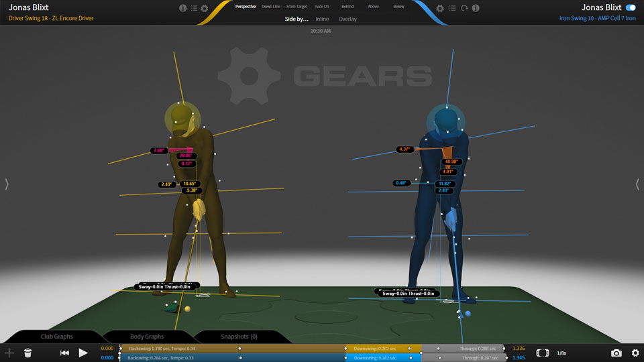Viewport: 644px width, 362px height.
Task: Toggle the blue Jonas Blixt swing switch
Action: pyautogui.click(x=631, y=7)
